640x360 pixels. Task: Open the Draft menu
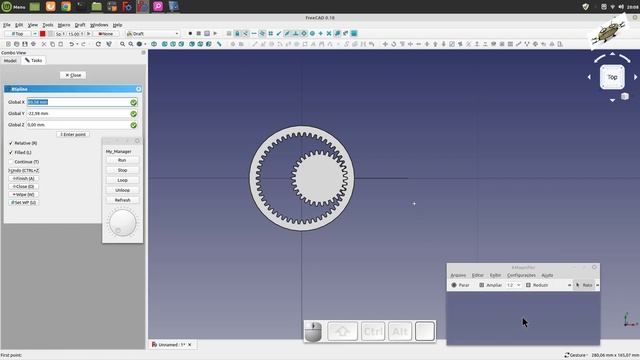80,25
